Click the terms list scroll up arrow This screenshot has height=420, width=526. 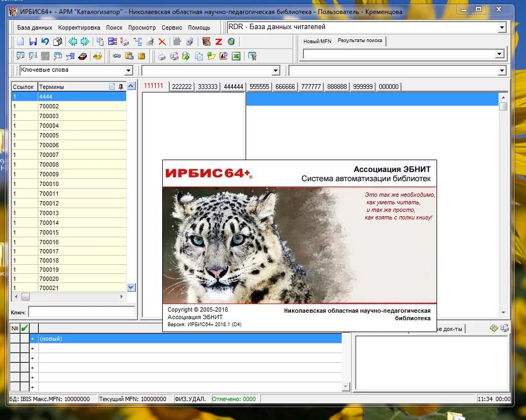[x=131, y=86]
